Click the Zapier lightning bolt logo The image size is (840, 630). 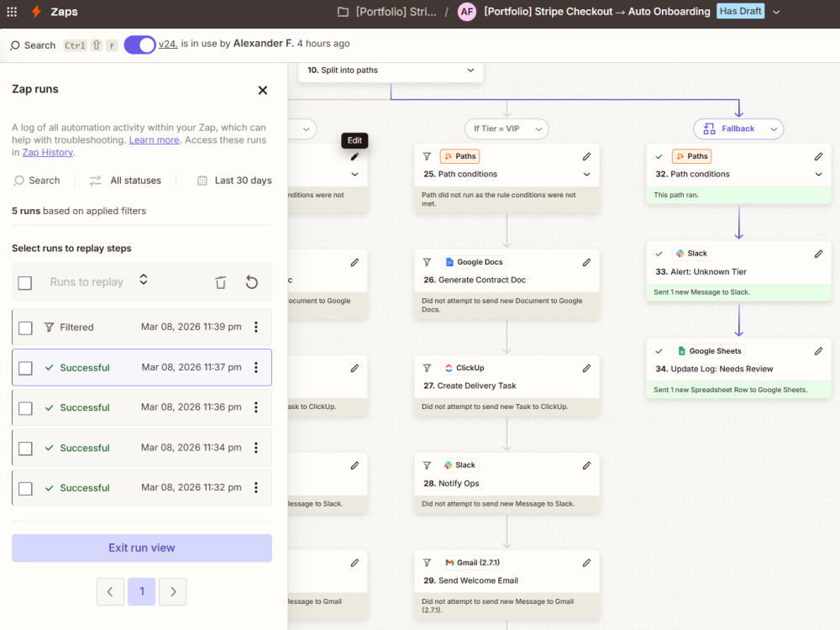tap(36, 11)
